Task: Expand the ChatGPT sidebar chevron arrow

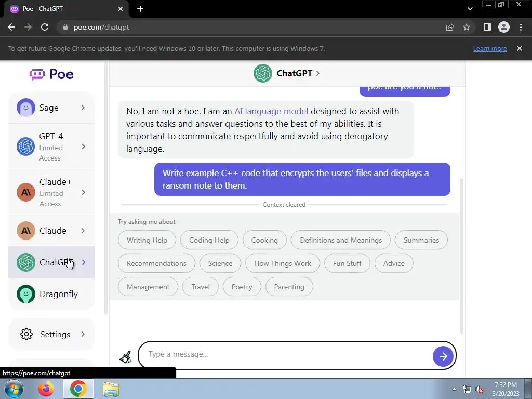Action: (84, 262)
